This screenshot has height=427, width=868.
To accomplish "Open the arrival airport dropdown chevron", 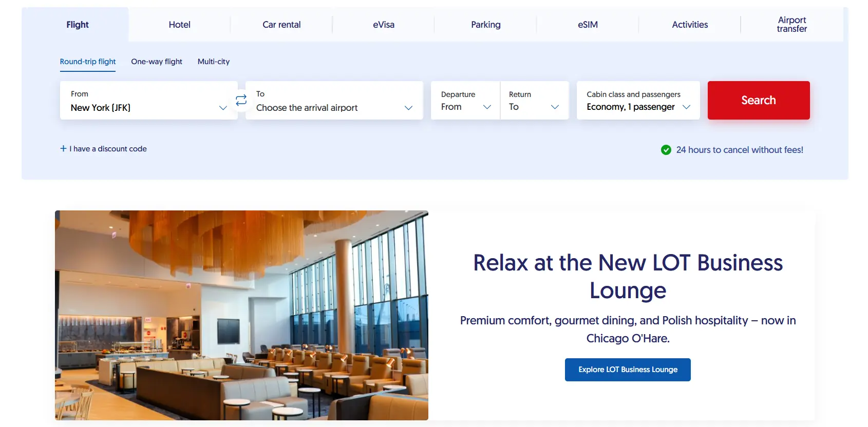I will click(409, 108).
